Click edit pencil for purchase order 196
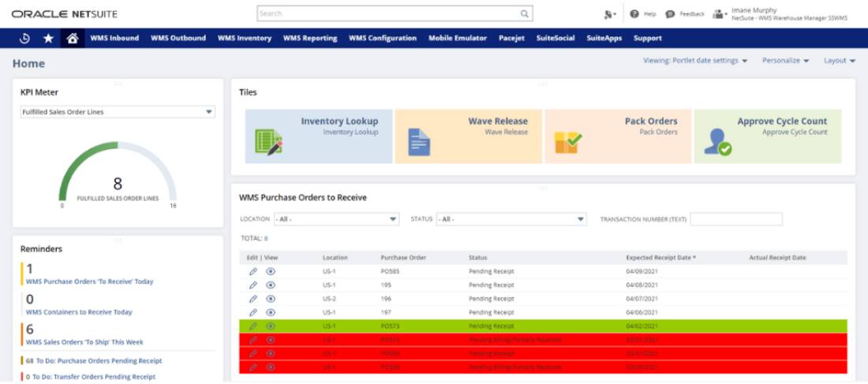Screen dimensions: 868x384 (x=253, y=299)
